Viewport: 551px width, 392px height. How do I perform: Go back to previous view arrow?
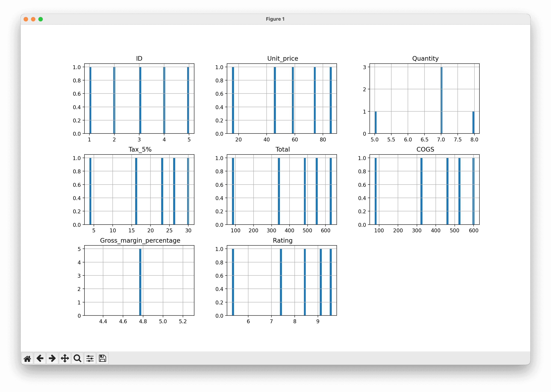40,358
